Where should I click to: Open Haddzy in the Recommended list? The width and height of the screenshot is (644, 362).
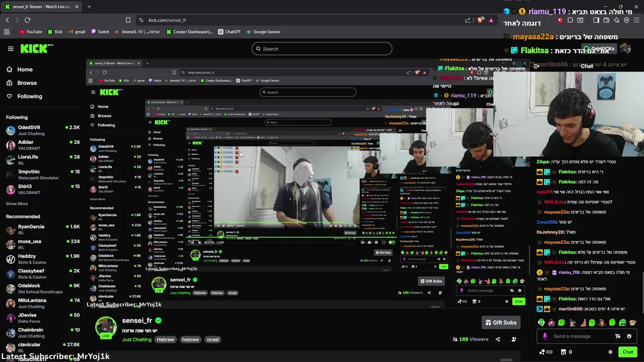tap(43, 259)
